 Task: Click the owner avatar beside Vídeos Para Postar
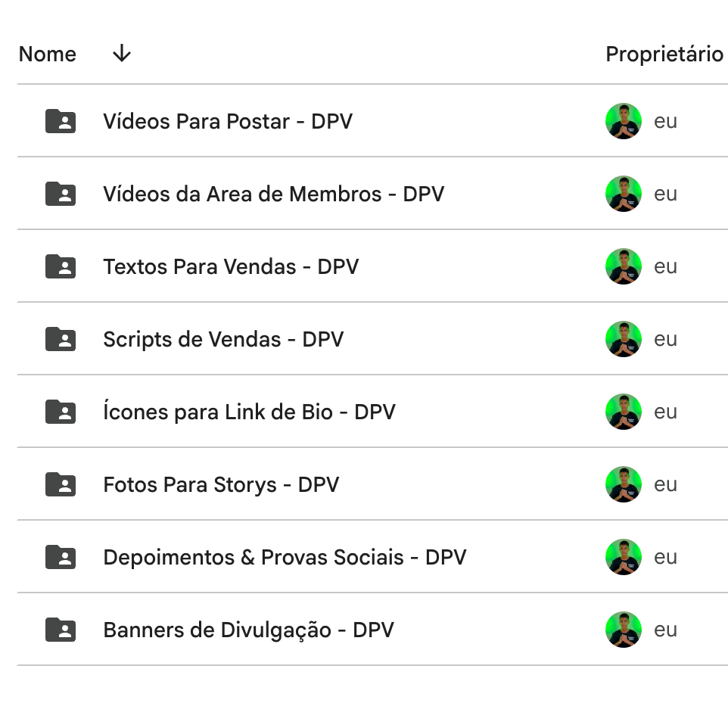[624, 121]
